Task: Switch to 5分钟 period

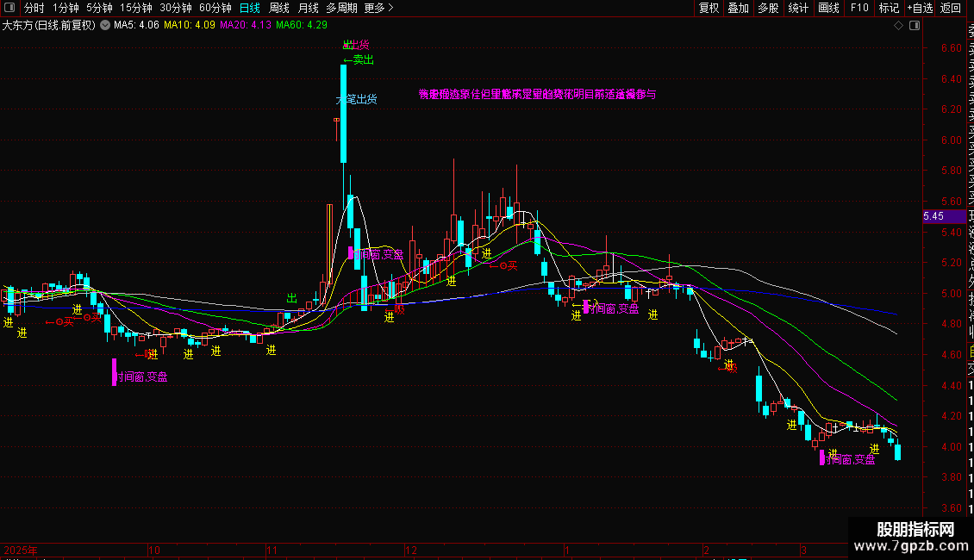Action: tap(99, 8)
